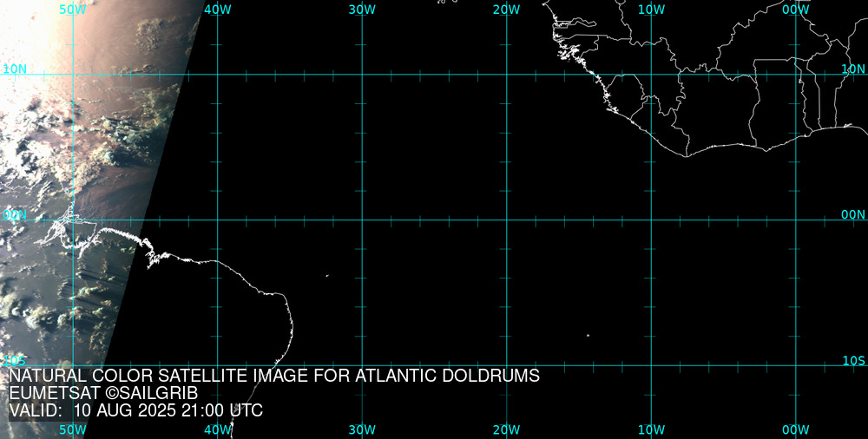This screenshot has height=439, width=868.
Task: Click the "10N" label on the right edge
Action: tap(853, 69)
